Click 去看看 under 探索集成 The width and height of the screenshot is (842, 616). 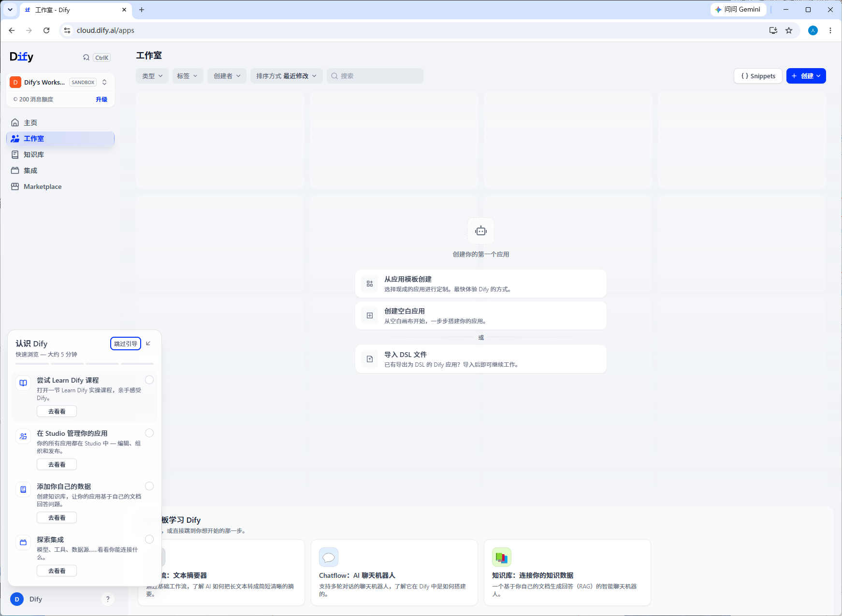click(57, 571)
